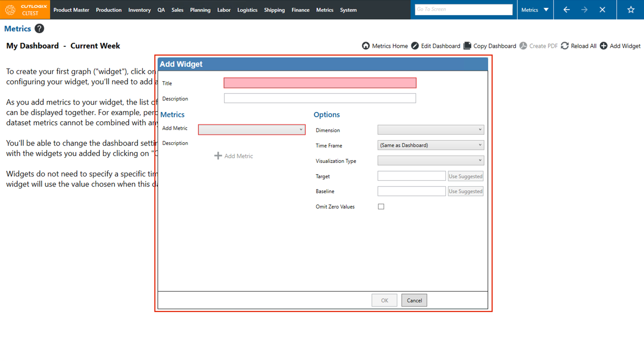Click the Edit Dashboard pencil icon

tap(415, 46)
